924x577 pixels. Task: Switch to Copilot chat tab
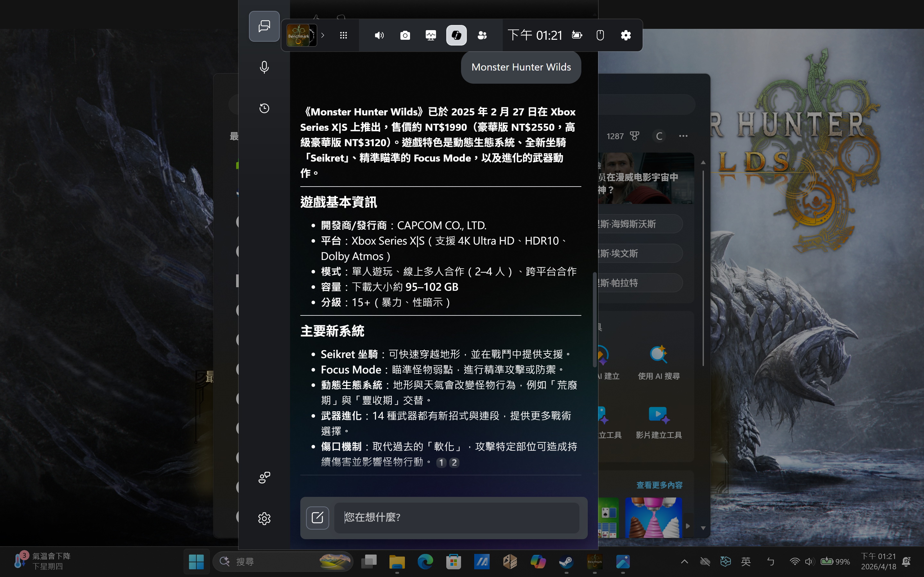pos(264,26)
